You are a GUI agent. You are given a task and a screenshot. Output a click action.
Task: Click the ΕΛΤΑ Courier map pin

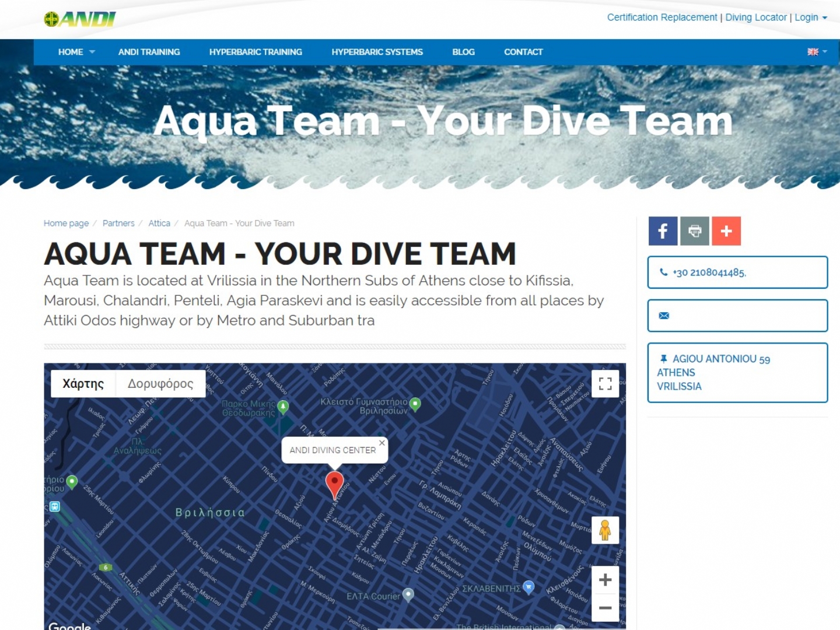click(x=408, y=595)
